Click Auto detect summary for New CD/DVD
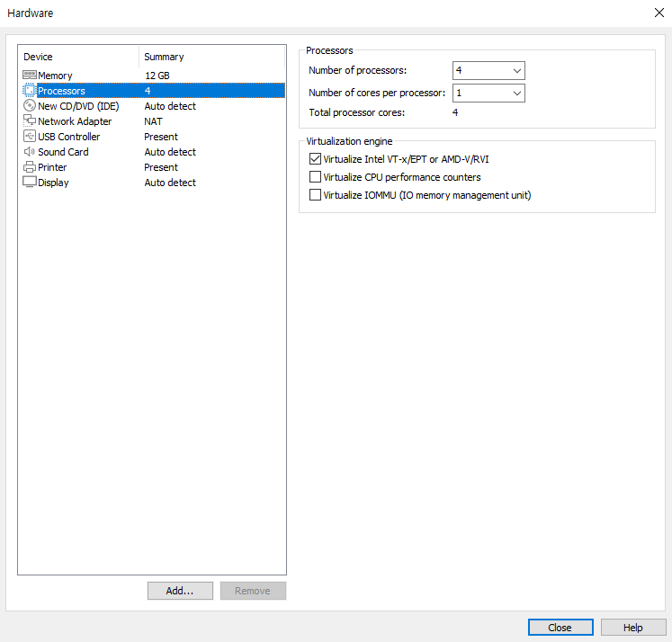The height and width of the screenshot is (642, 672). [x=170, y=106]
